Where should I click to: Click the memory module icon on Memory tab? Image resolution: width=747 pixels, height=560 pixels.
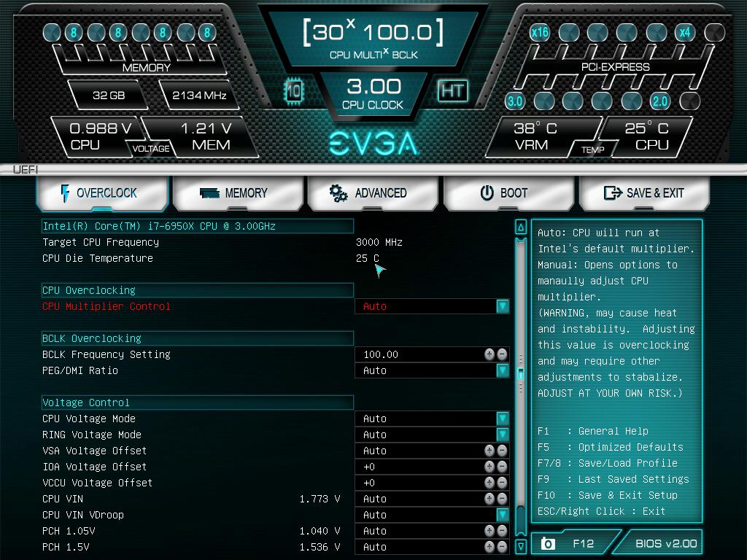click(209, 192)
